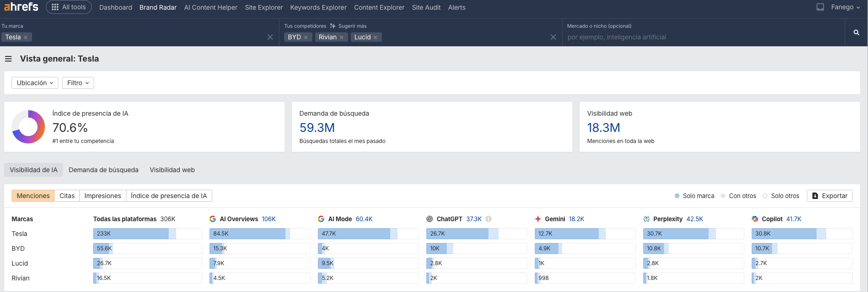The height and width of the screenshot is (292, 868).
Task: Click the monitor icon near Fanego
Action: (820, 7)
